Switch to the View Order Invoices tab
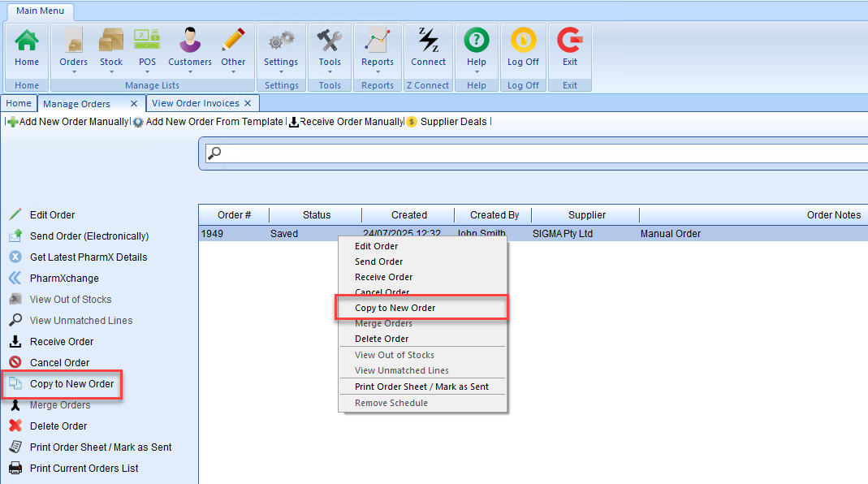 (195, 103)
